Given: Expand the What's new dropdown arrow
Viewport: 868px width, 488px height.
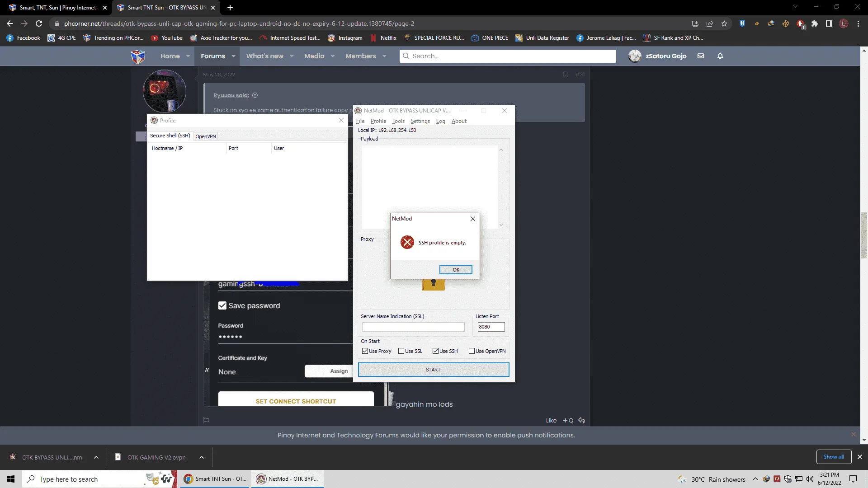Looking at the screenshot, I should tap(292, 56).
